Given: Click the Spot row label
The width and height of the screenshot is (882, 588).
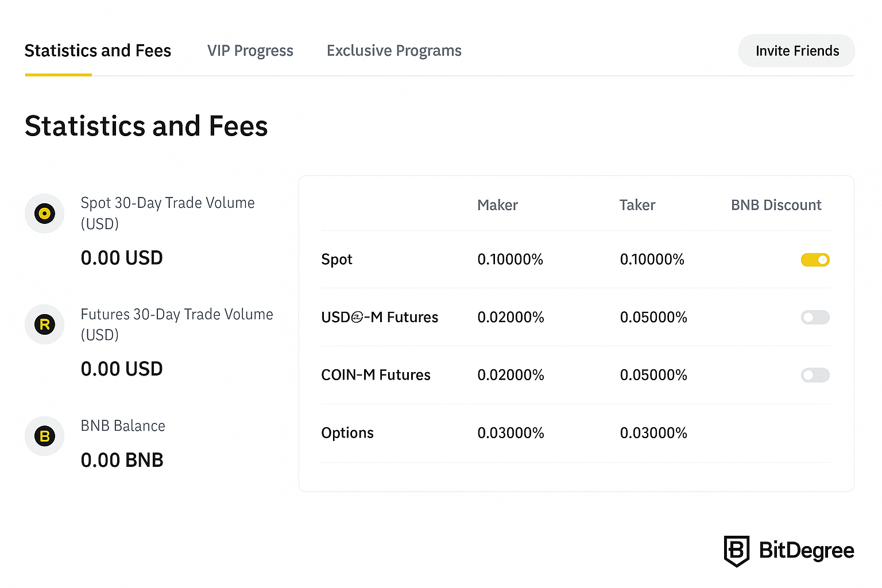Looking at the screenshot, I should pos(336,260).
